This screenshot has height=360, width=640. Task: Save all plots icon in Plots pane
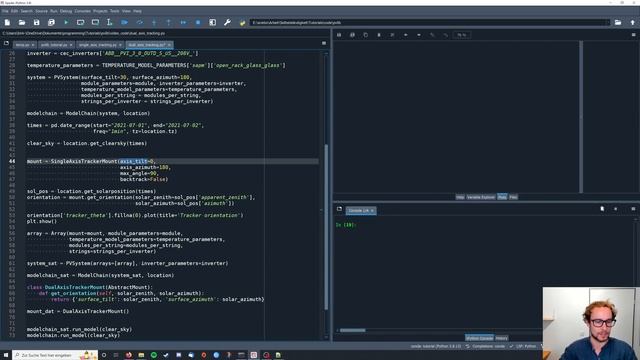pyautogui.click(x=352, y=35)
